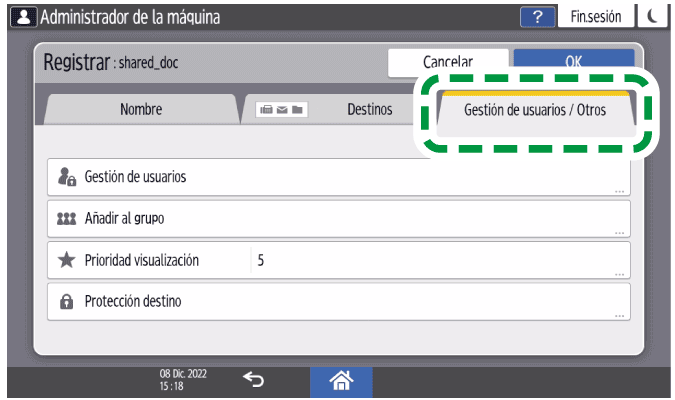
Task: Open Prioridad visualización value 5 selector
Action: (438, 260)
